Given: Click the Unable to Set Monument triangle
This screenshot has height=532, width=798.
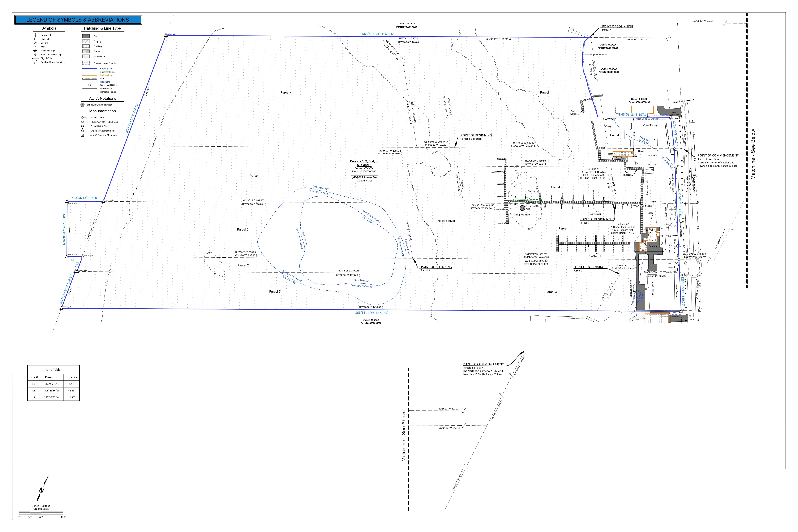Looking at the screenshot, I should 82,131.
